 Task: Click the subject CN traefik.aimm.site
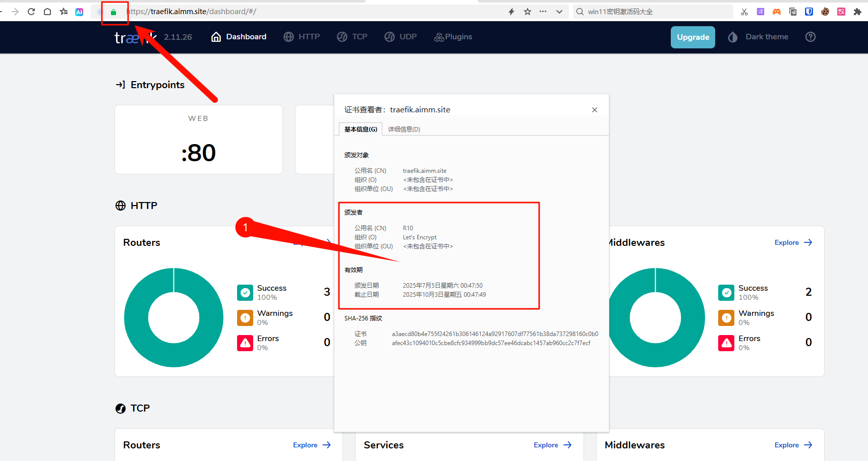click(x=425, y=171)
